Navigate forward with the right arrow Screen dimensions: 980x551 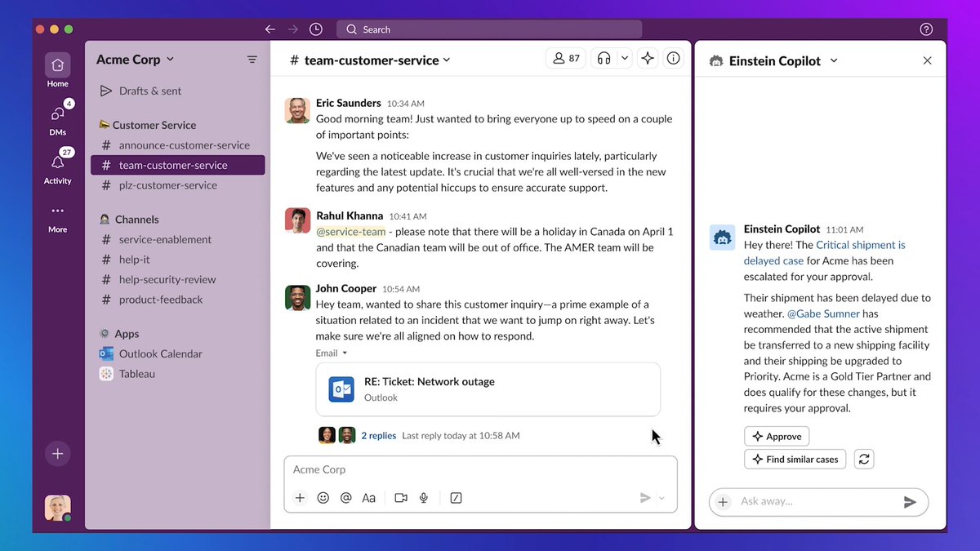(293, 29)
